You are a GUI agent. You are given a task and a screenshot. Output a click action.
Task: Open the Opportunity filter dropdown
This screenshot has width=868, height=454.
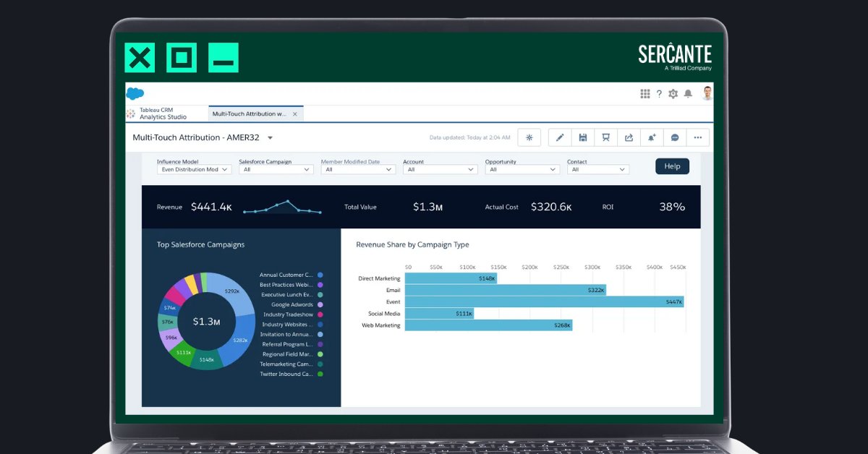click(x=522, y=169)
